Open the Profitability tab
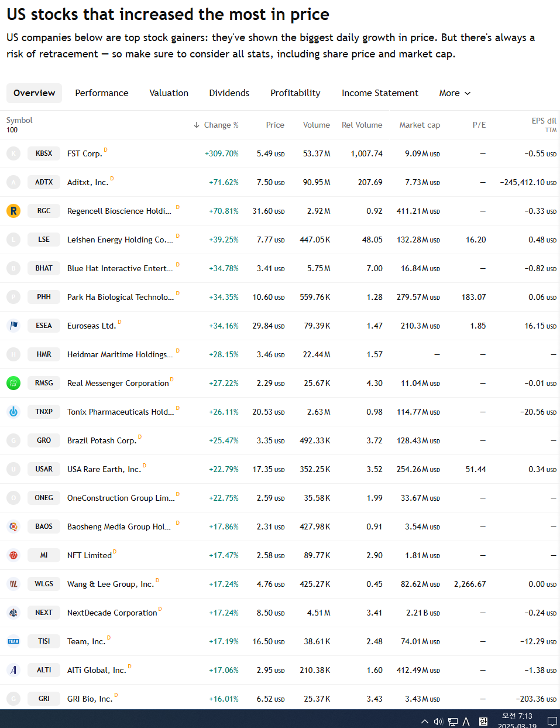This screenshot has height=728, width=560. pos(296,93)
